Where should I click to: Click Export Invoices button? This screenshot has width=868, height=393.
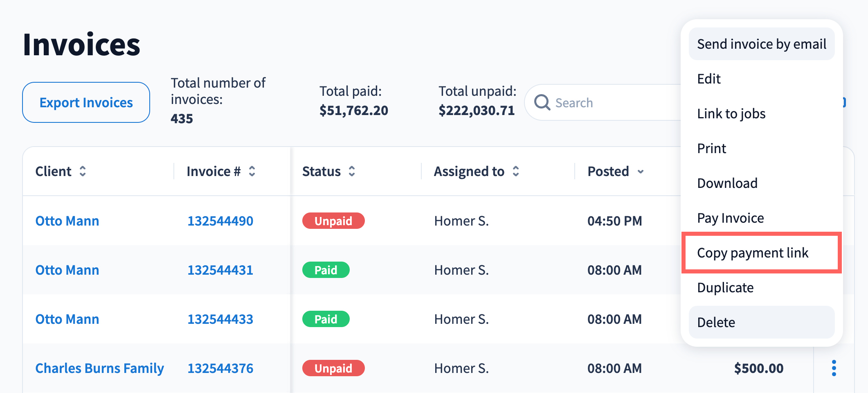tap(86, 102)
